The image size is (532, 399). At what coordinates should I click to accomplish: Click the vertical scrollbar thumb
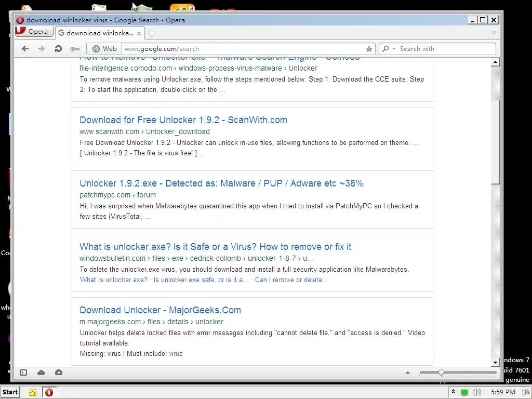point(495,142)
